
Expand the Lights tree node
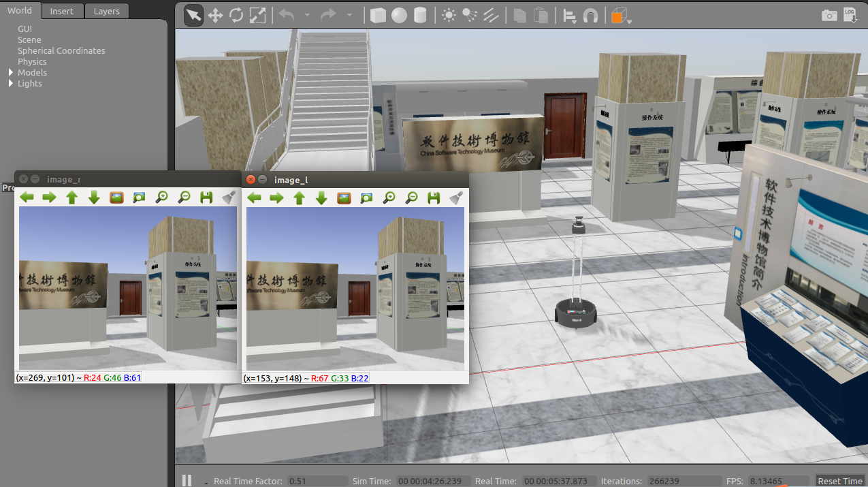pyautogui.click(x=11, y=83)
